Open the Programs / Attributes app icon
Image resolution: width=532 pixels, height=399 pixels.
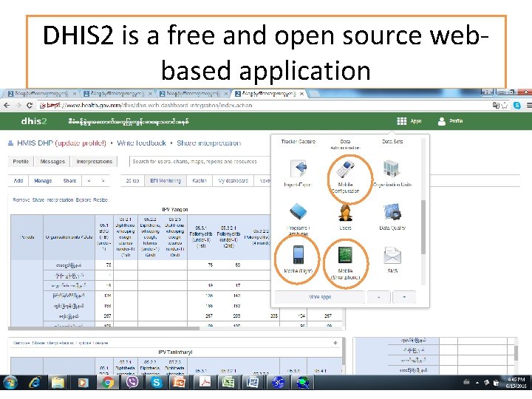tap(299, 212)
